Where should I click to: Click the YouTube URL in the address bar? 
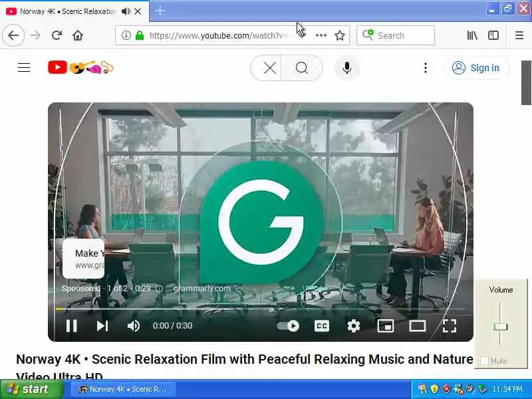219,35
